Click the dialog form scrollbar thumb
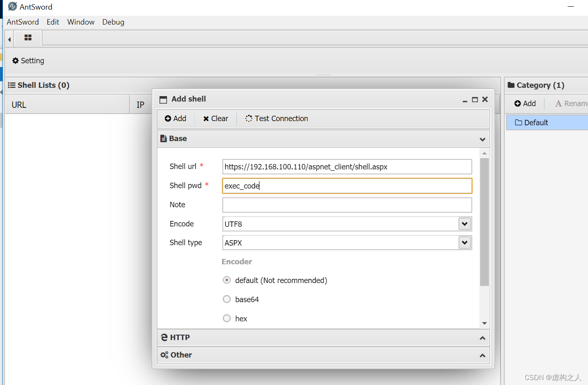588x385 pixels. point(484,222)
